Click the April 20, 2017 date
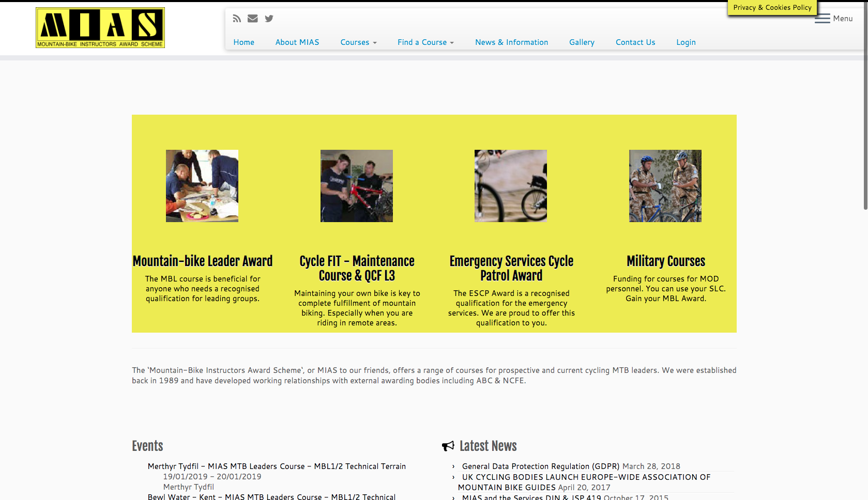868x500 pixels. 584,488
